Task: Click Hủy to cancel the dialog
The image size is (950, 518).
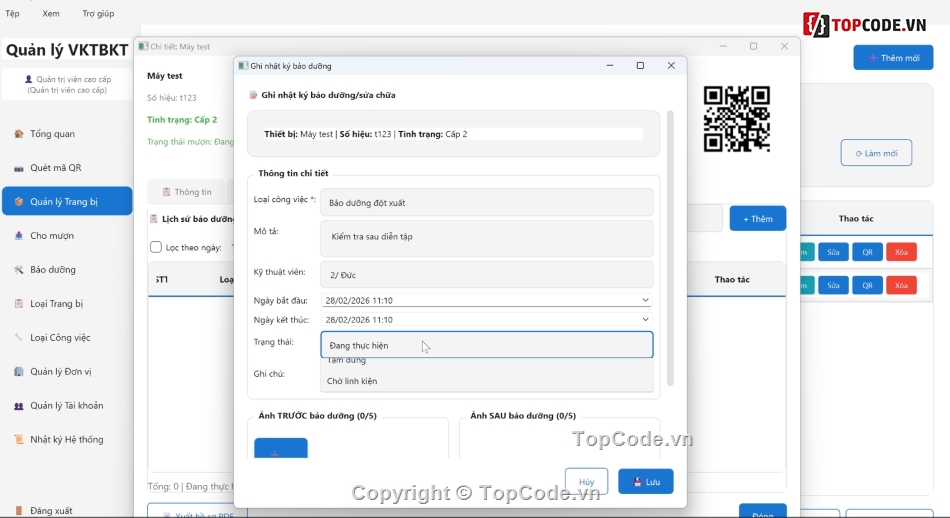Action: [x=586, y=482]
